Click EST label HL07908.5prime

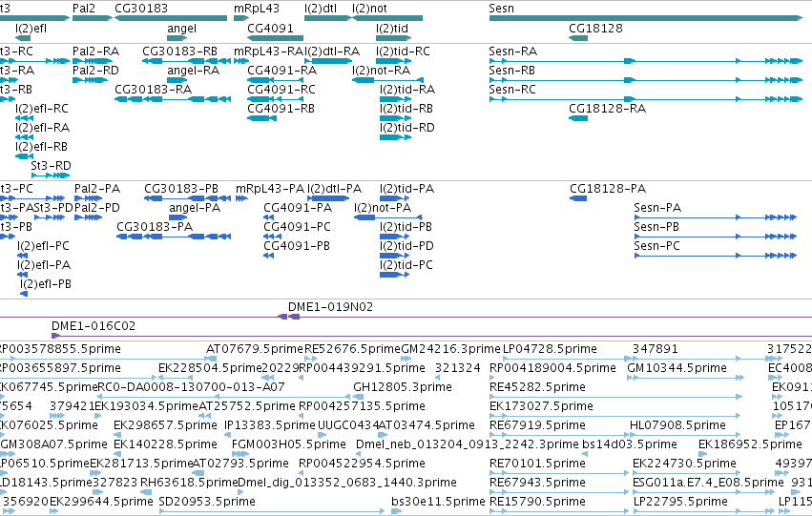click(x=677, y=426)
